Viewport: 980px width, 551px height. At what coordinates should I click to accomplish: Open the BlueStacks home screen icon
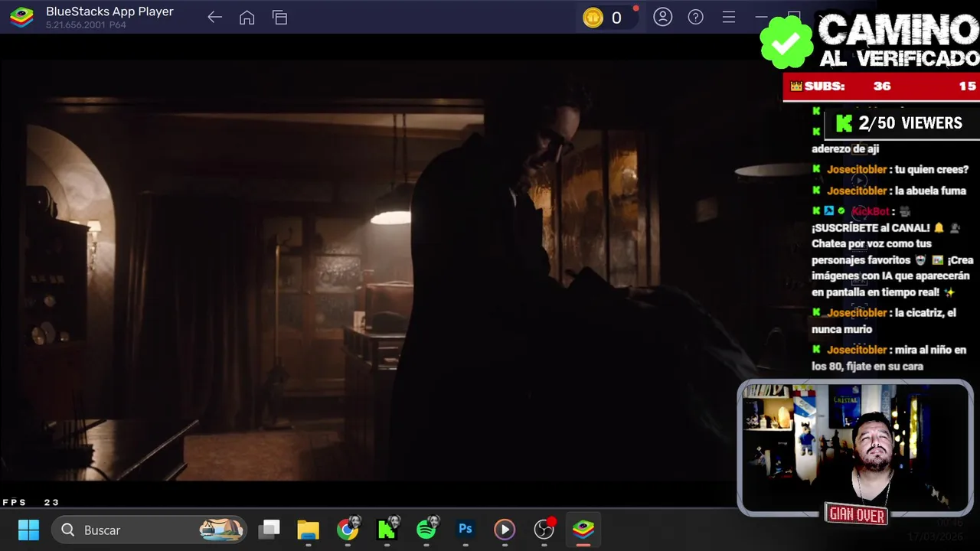click(x=247, y=18)
